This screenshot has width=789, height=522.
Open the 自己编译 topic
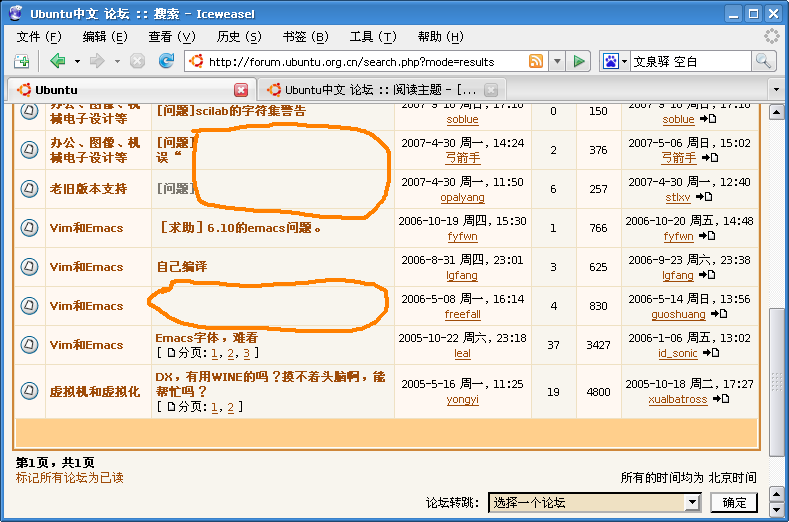[x=182, y=266]
